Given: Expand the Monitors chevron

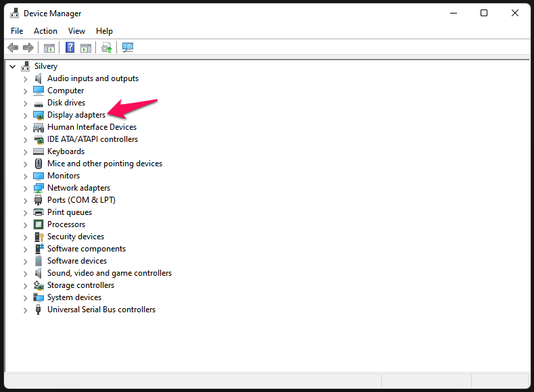Looking at the screenshot, I should pyautogui.click(x=25, y=176).
